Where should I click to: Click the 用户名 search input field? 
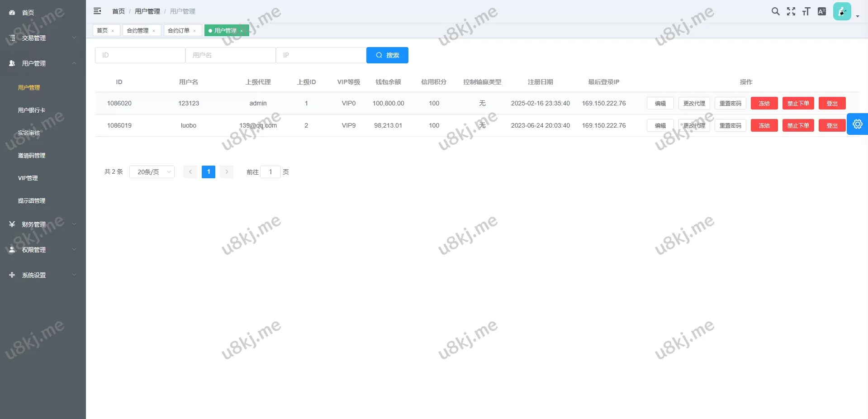231,55
